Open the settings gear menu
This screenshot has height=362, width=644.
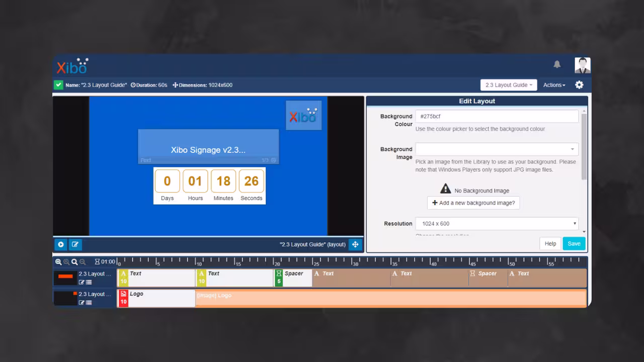[579, 84]
